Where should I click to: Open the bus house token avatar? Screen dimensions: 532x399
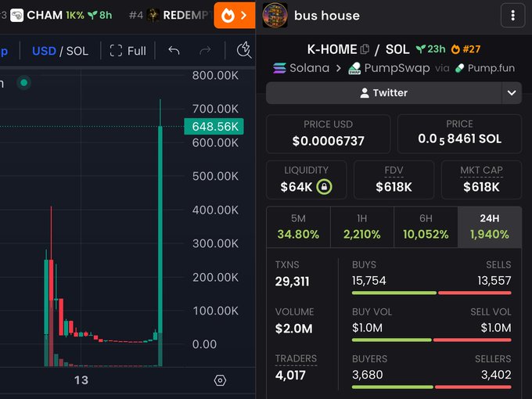[x=275, y=16]
